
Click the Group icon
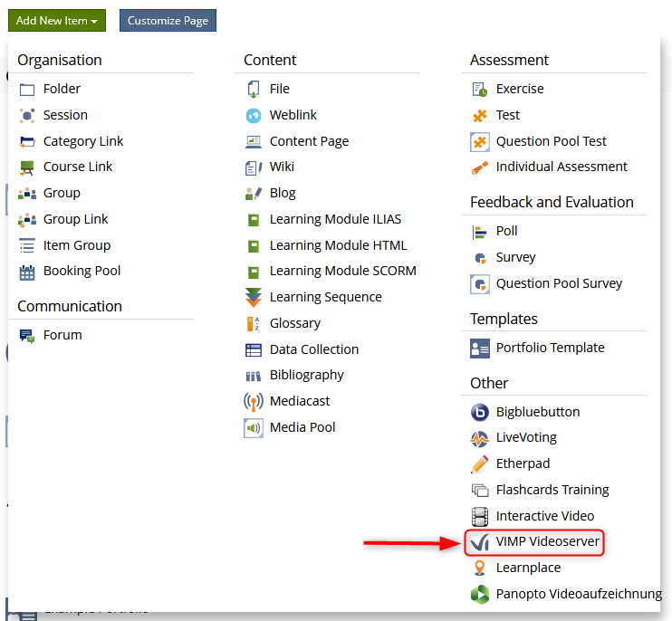(27, 194)
